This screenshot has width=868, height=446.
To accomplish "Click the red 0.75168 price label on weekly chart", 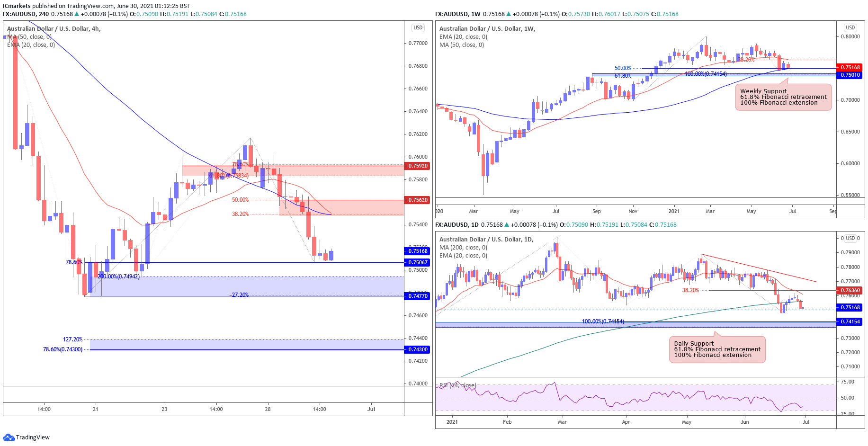I will coord(850,68).
